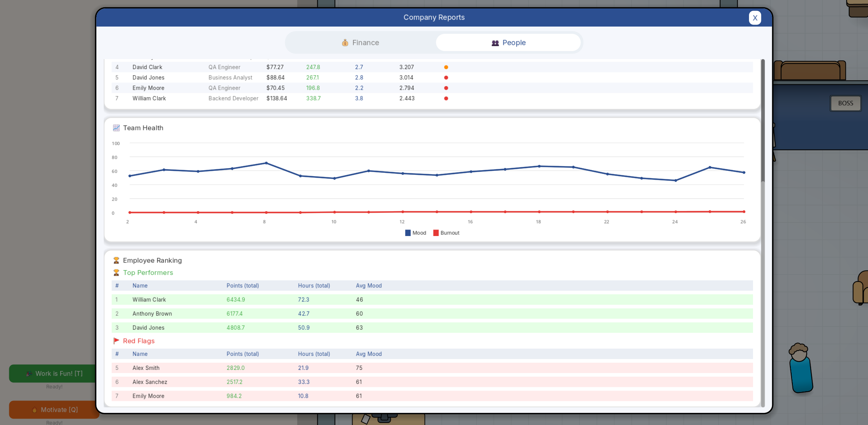Select Emily Moore row in Red Flags
868x425 pixels.
[432, 396]
